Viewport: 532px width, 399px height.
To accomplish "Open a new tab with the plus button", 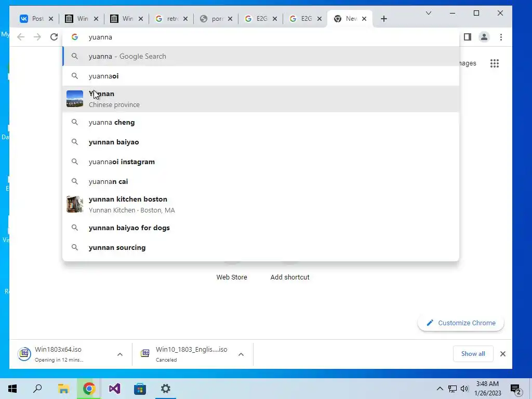I will (384, 19).
